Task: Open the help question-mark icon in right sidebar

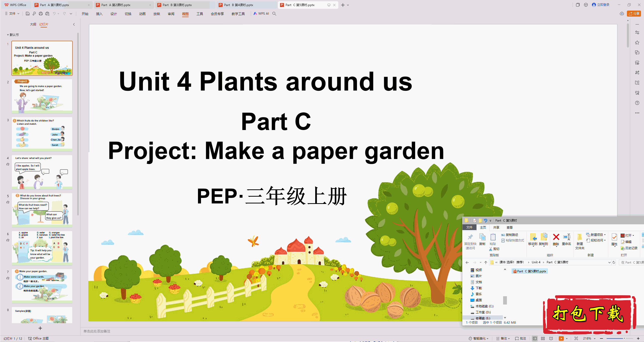Action: tap(637, 103)
